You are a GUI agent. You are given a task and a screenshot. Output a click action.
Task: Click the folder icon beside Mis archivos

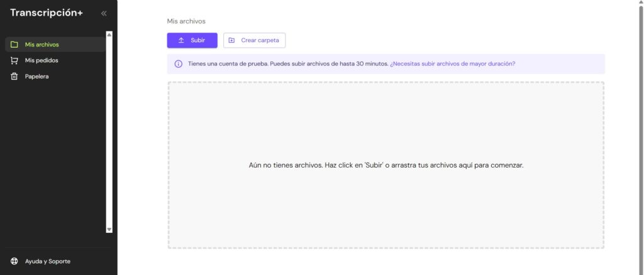pos(14,45)
